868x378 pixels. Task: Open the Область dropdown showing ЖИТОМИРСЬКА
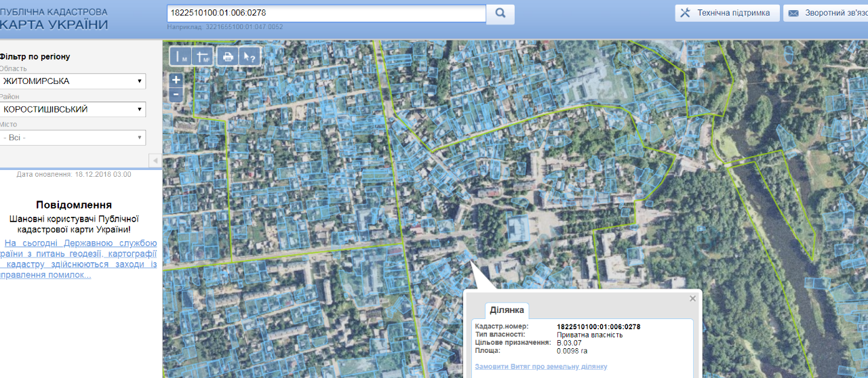point(73,81)
